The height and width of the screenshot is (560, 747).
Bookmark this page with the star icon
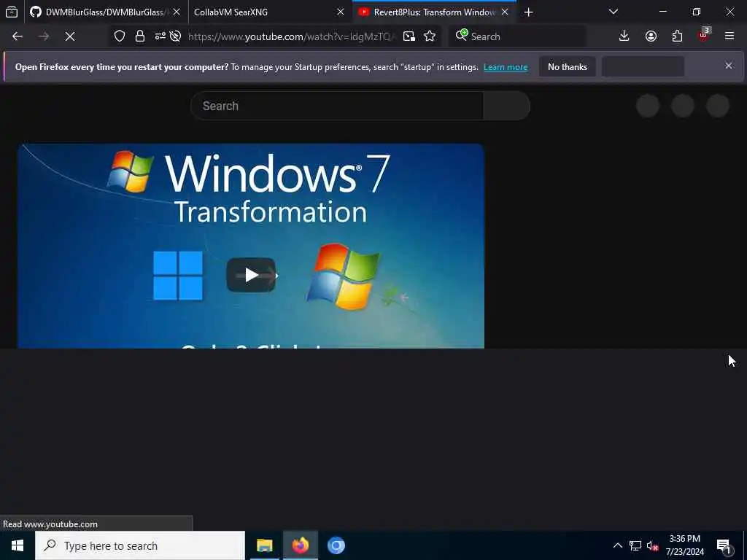coord(430,36)
